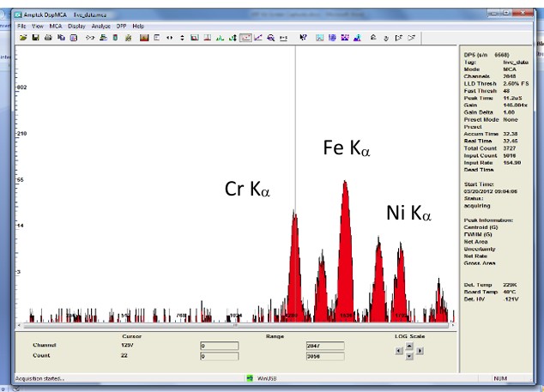Click the horizontal arrows scale icon
The image size is (544, 392).
tap(169, 38)
